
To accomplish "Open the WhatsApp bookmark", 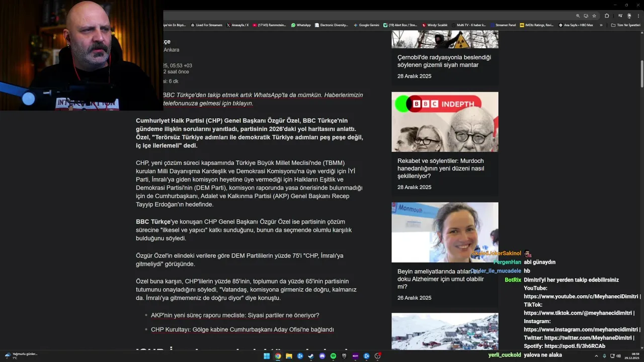I will tap(301, 25).
